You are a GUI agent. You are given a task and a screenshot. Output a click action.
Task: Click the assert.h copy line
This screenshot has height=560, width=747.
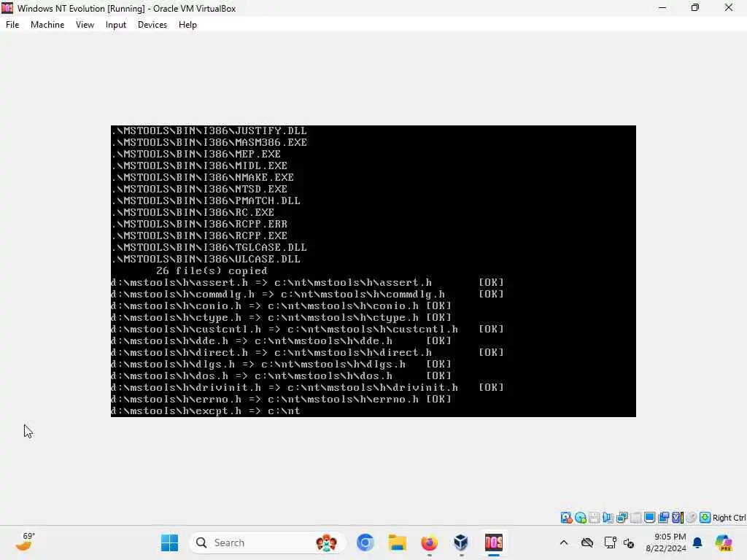coord(307,282)
